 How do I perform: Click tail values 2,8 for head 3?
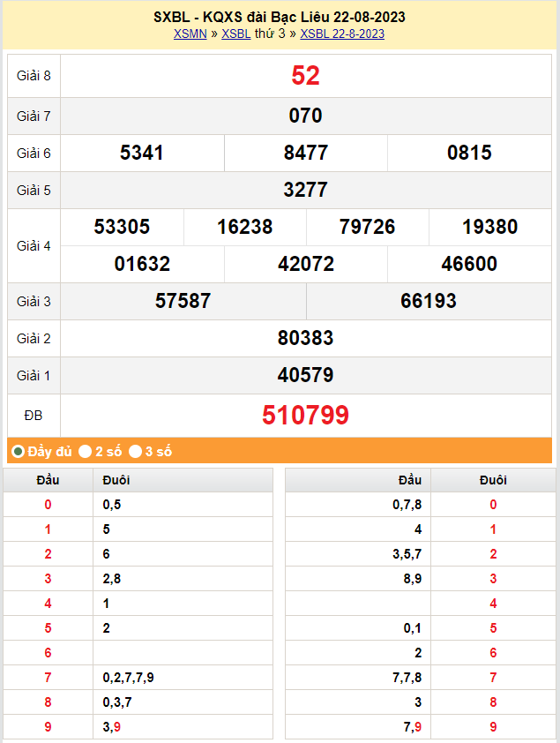point(112,579)
